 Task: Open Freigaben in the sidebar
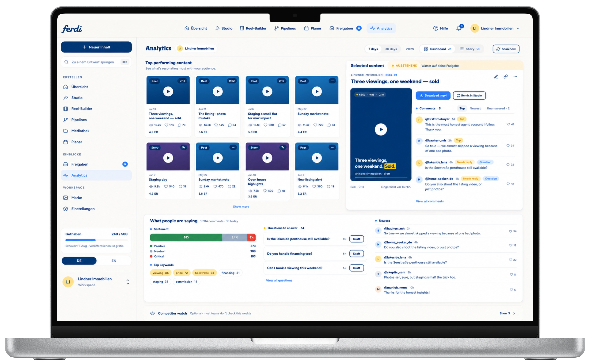pos(96,164)
